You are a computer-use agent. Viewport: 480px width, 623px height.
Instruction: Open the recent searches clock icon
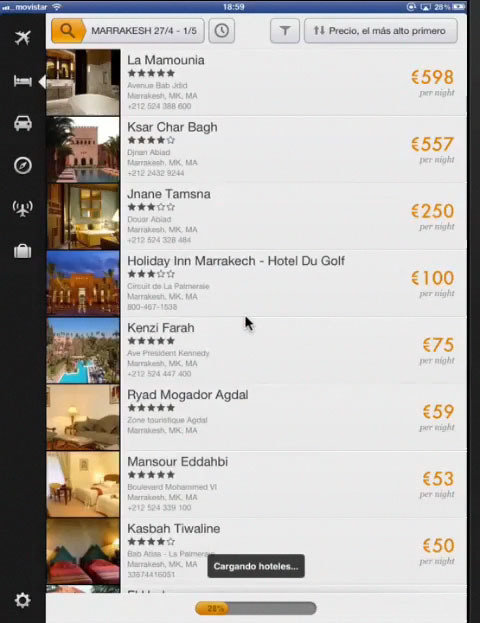tap(222, 31)
